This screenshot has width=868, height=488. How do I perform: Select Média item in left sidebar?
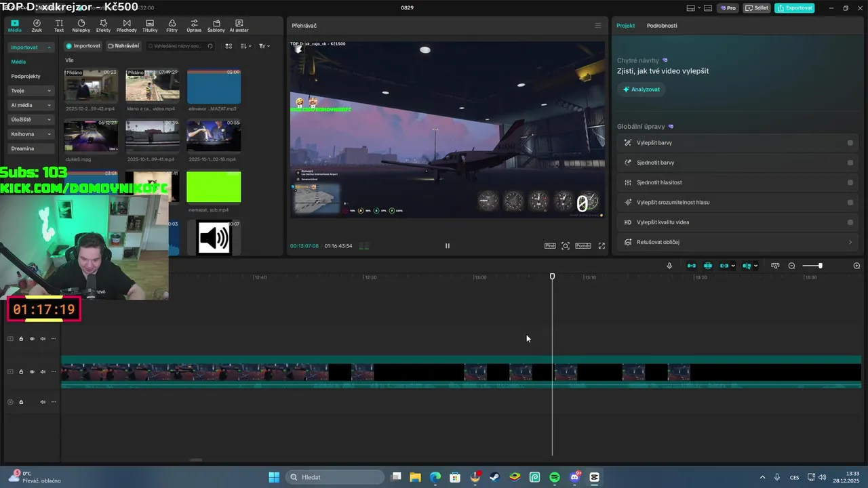coord(18,62)
